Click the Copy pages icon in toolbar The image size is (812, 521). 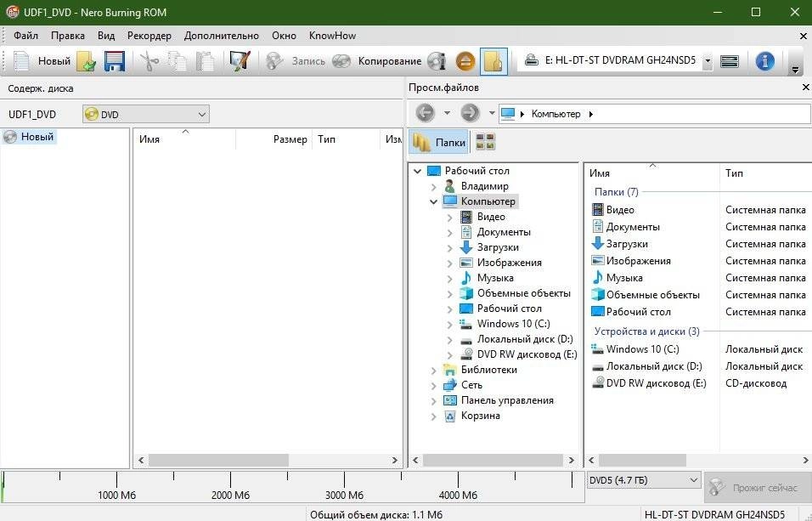coord(178,61)
